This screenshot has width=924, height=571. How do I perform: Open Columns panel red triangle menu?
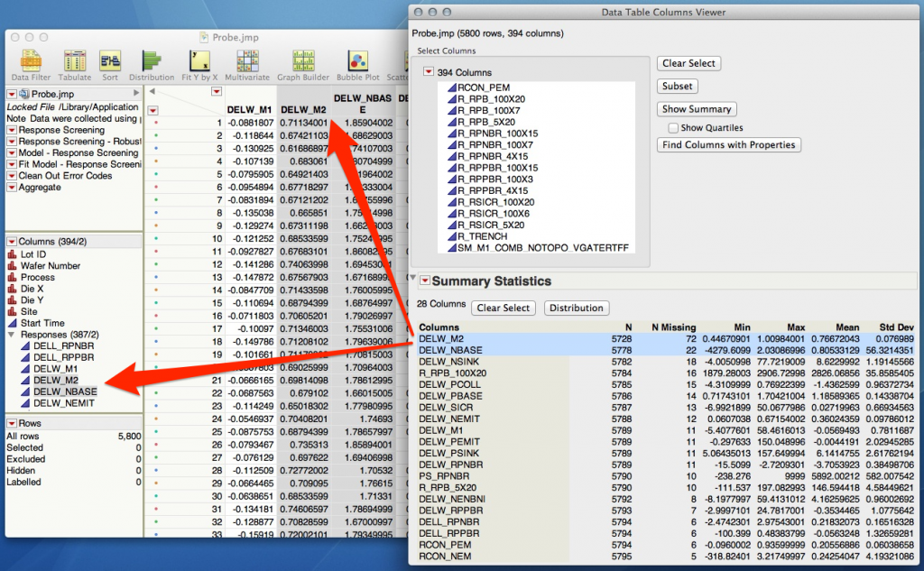coord(11,242)
